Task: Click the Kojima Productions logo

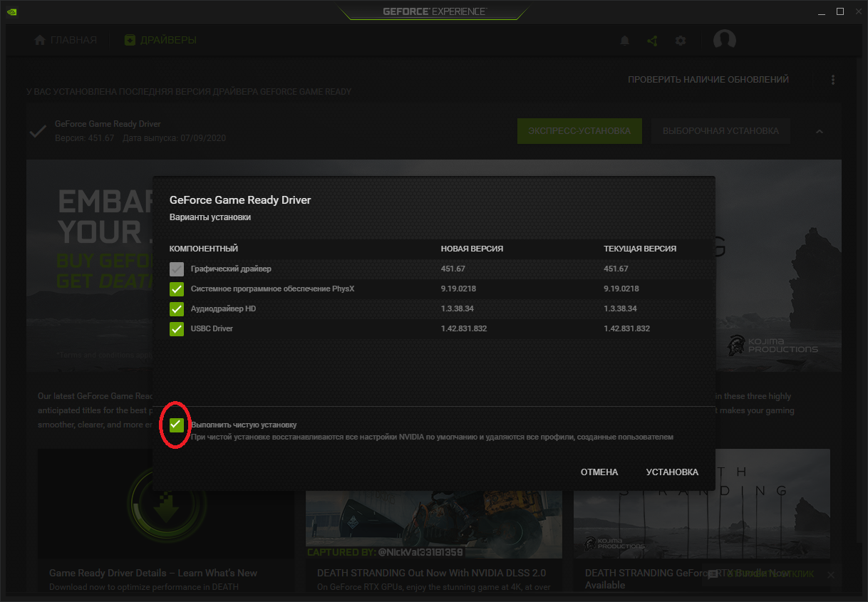Action: 771,346
